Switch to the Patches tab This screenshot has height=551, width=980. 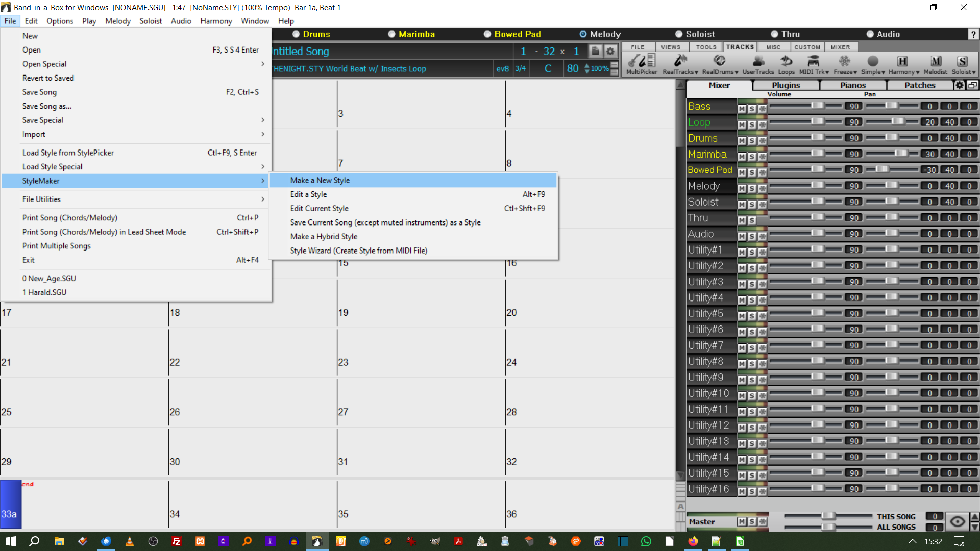[920, 85]
